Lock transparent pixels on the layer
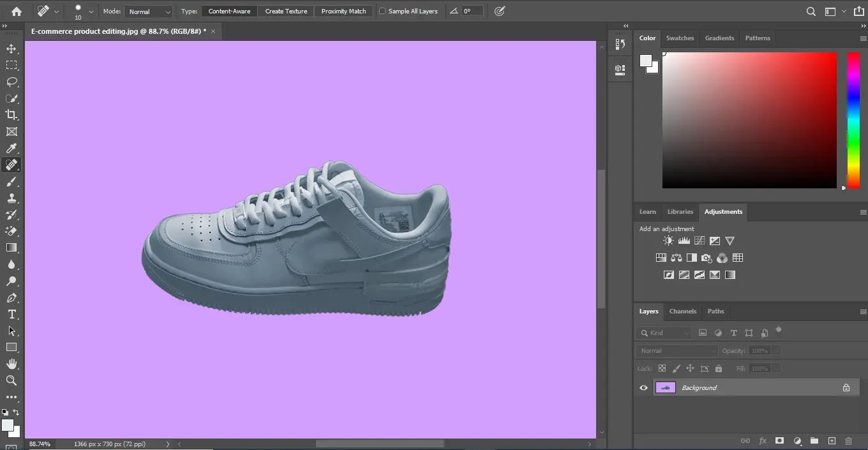The width and height of the screenshot is (868, 450). (x=662, y=368)
